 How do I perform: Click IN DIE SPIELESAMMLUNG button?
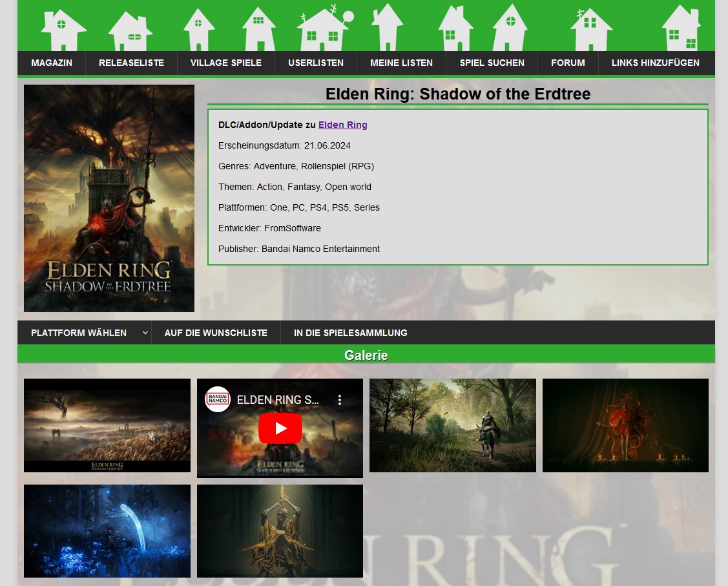pyautogui.click(x=350, y=332)
